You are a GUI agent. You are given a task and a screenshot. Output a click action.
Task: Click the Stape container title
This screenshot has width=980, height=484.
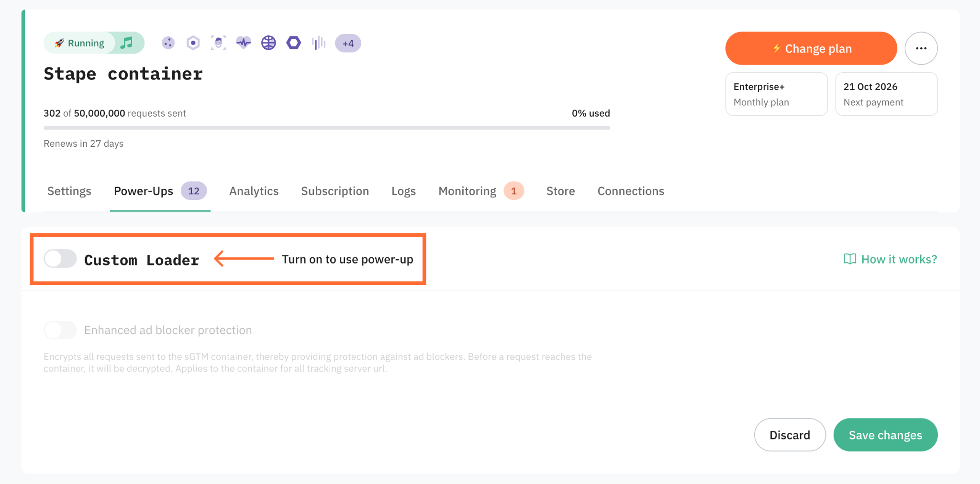click(123, 74)
